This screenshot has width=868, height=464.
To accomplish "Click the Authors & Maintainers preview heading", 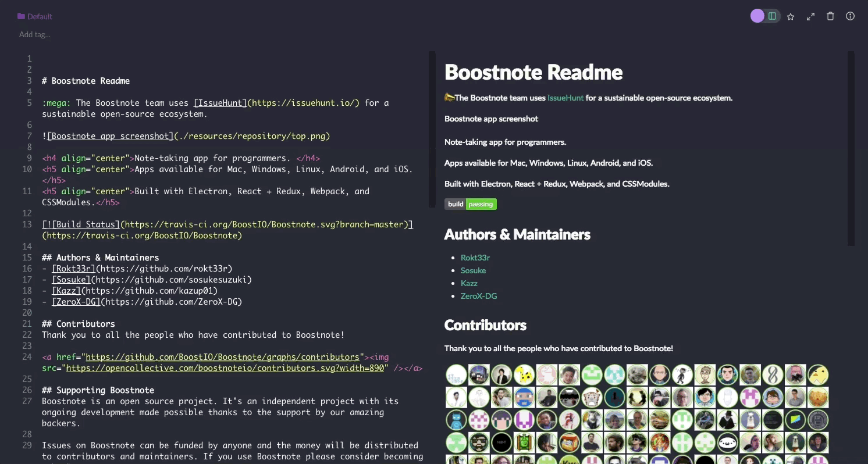I will pos(517,234).
